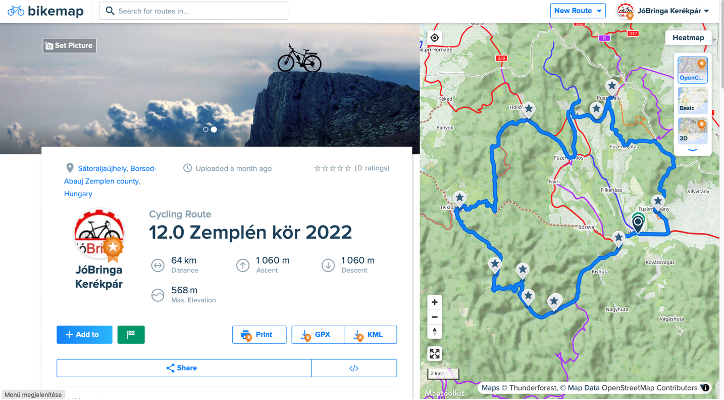Reset map bearing with compass icon
The image size is (724, 400).
click(434, 332)
